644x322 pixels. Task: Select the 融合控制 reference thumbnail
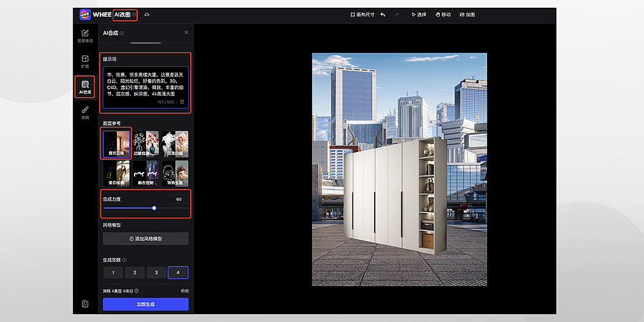(146, 173)
